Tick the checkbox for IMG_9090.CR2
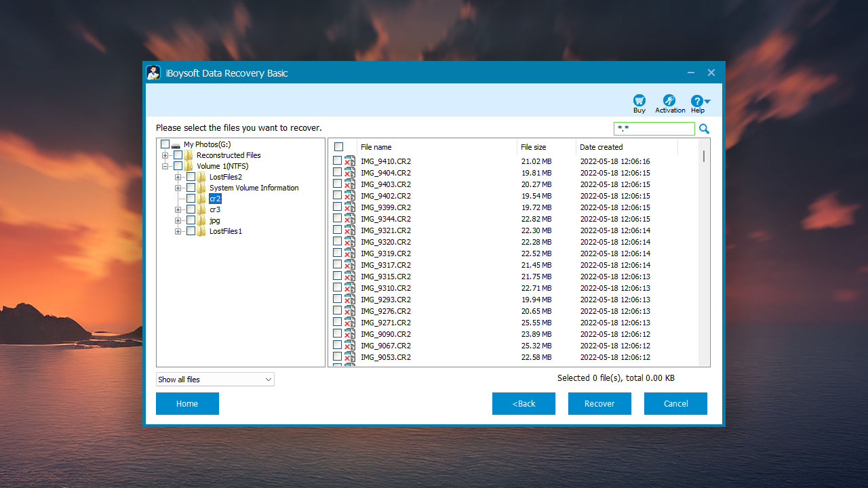Image resolution: width=868 pixels, height=488 pixels. click(337, 333)
